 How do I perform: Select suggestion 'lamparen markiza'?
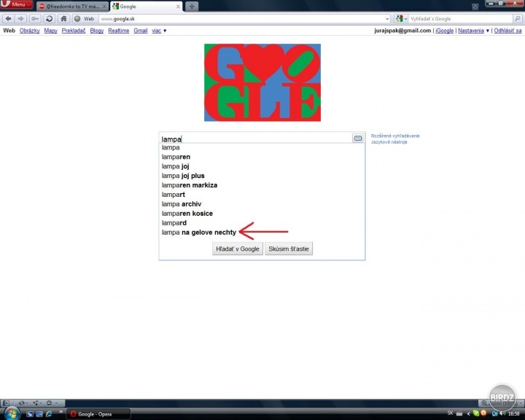[x=262, y=185]
